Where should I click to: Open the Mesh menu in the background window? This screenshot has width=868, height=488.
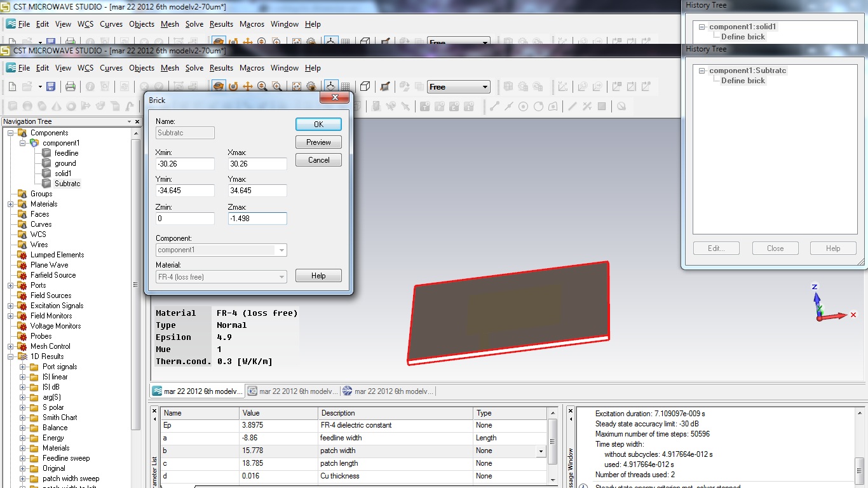pos(170,24)
